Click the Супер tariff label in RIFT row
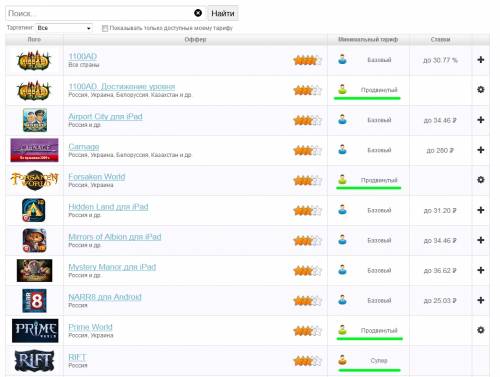500x377 pixels. tap(379, 360)
